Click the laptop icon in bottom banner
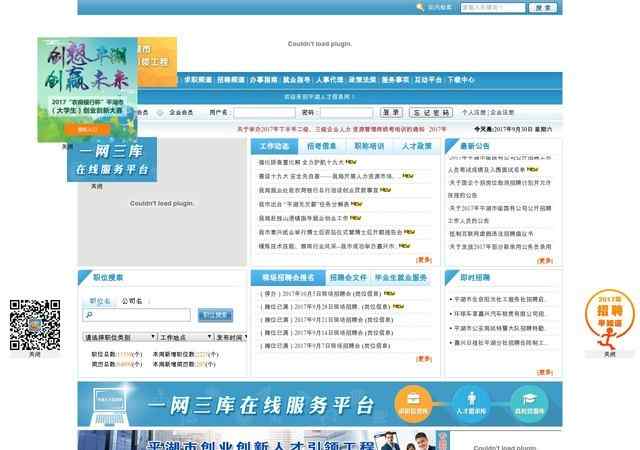 107,404
